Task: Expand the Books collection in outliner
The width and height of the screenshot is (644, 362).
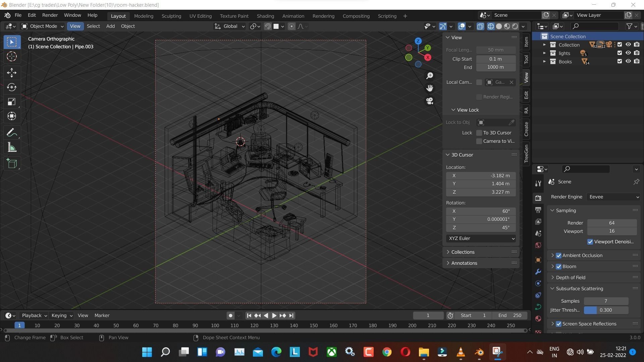Action: [x=544, y=61]
